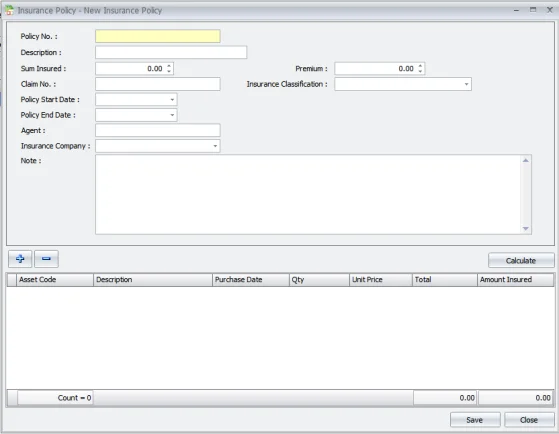Click the Calculate button
The width and height of the screenshot is (559, 434).
(521, 260)
